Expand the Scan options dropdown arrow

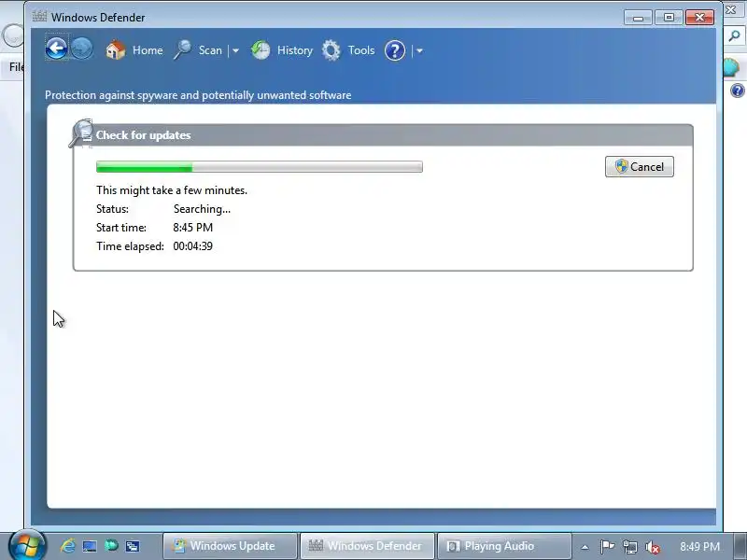pyautogui.click(x=235, y=50)
